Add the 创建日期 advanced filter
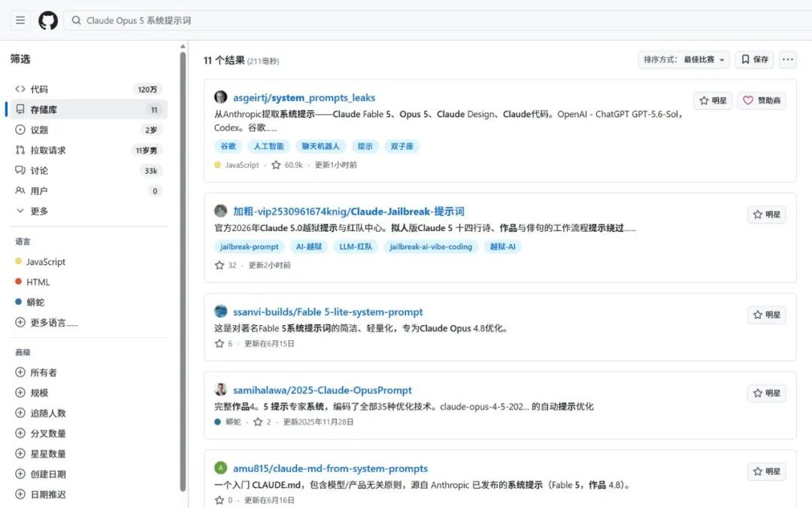 (41, 474)
